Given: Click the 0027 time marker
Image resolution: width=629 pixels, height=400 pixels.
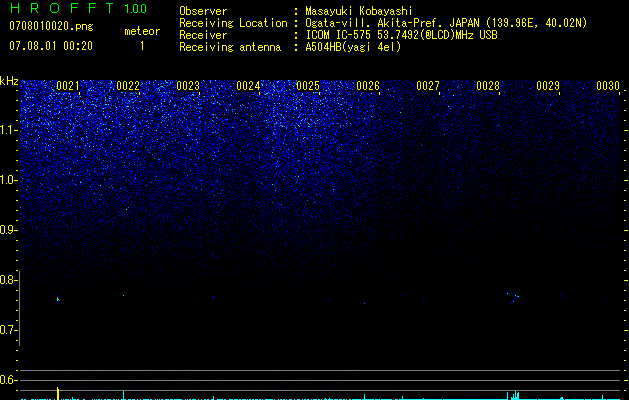Looking at the screenshot, I should [428, 86].
